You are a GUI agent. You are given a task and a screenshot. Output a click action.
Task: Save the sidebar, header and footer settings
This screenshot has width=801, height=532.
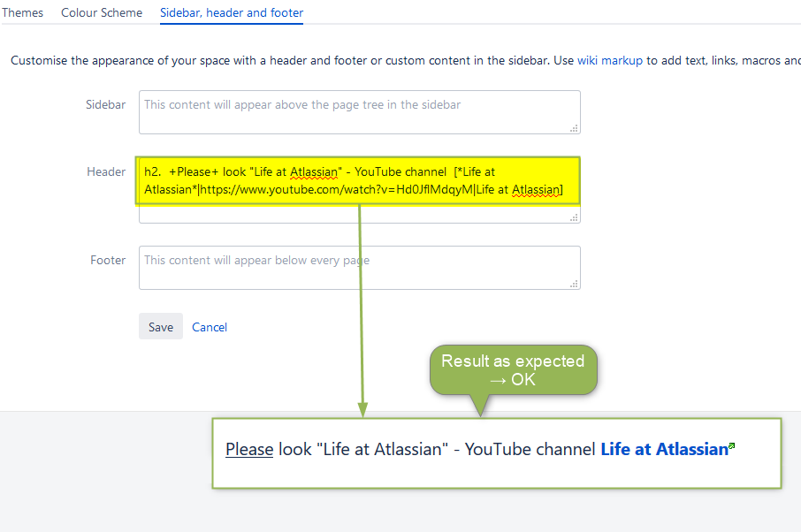click(161, 327)
